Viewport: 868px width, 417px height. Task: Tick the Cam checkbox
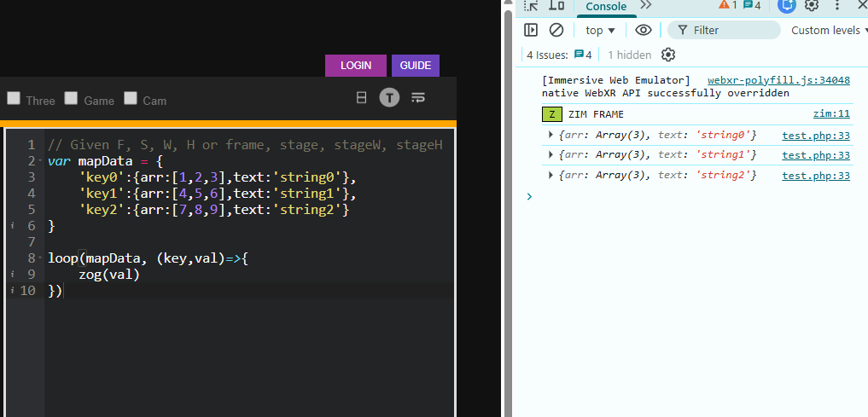(x=131, y=98)
